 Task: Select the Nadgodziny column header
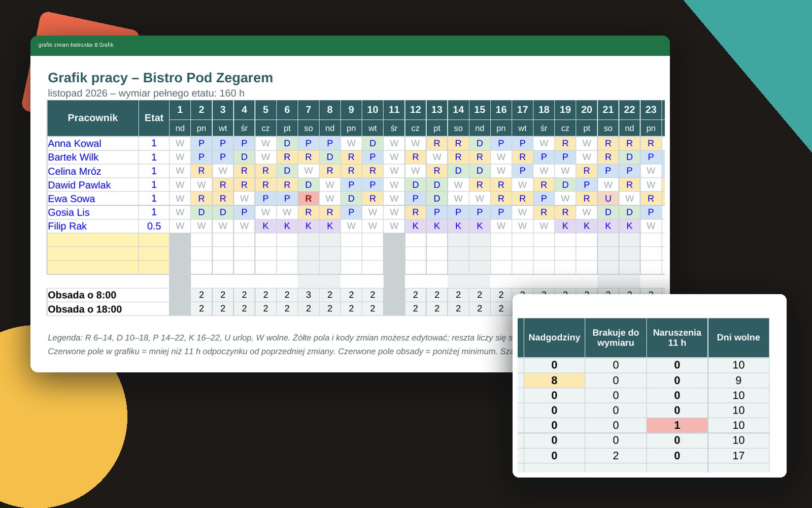pyautogui.click(x=554, y=337)
